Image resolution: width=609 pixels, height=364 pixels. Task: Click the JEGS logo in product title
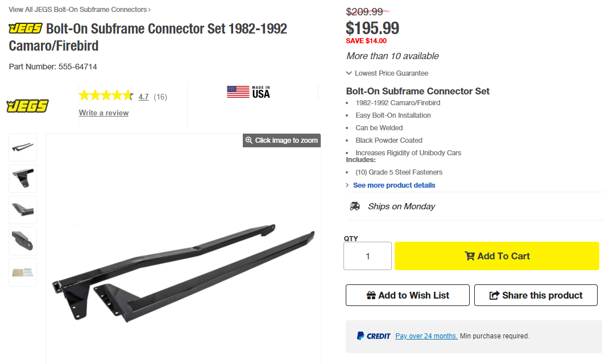26,28
